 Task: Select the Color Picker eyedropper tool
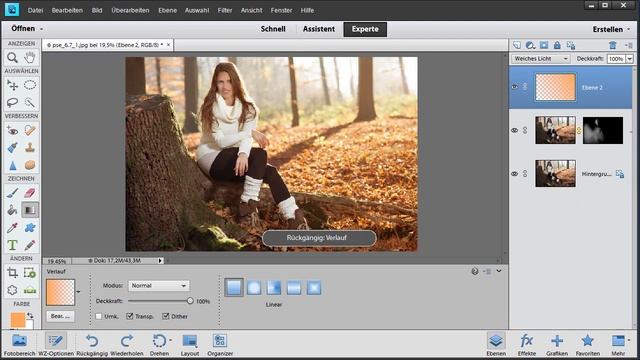click(12, 228)
